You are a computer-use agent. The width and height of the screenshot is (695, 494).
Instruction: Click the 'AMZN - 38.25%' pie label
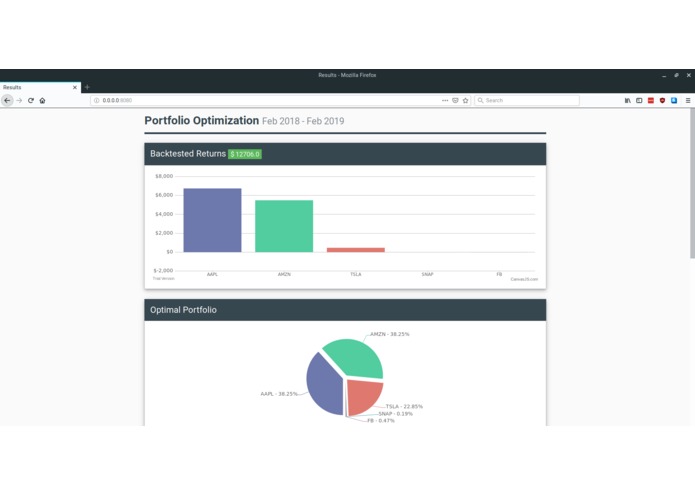390,334
